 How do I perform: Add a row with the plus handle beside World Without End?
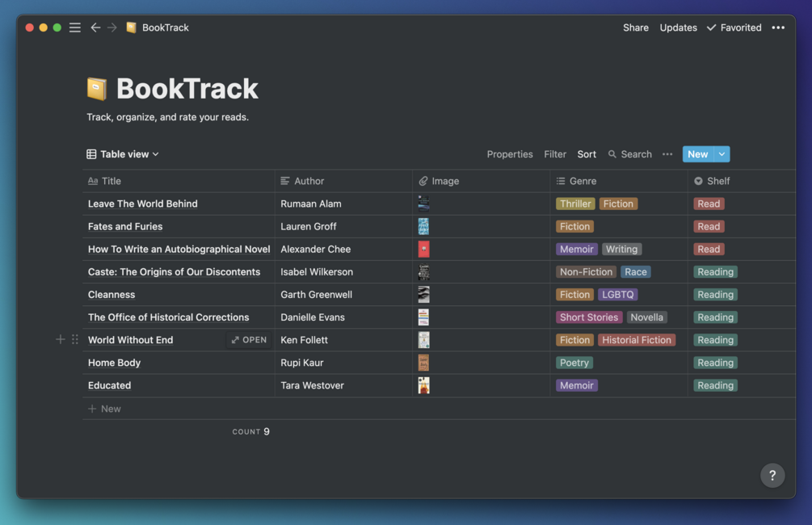(x=60, y=340)
